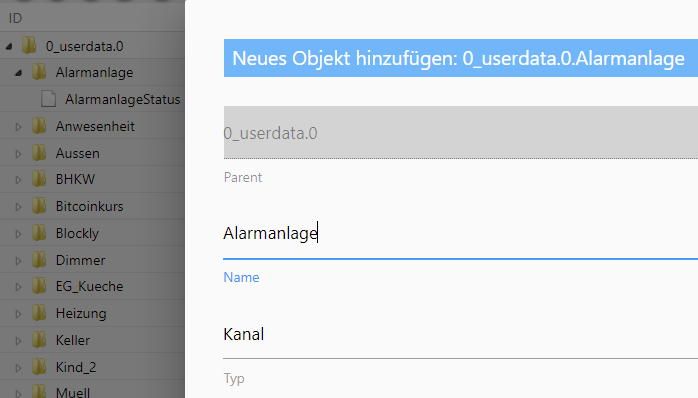Focus the Name input field with Alarmanlage
The width and height of the screenshot is (698, 398).
[x=460, y=234]
